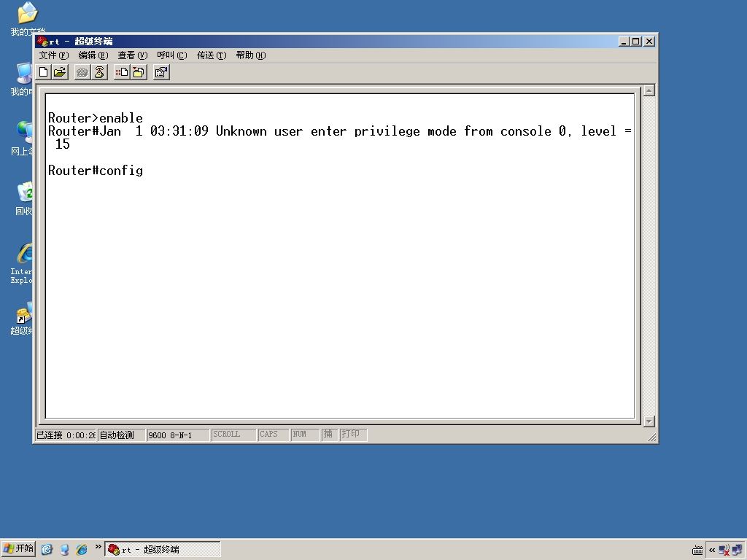Expand hidden system tray icons with the « chevron
This screenshot has width=747, height=560.
point(712,550)
